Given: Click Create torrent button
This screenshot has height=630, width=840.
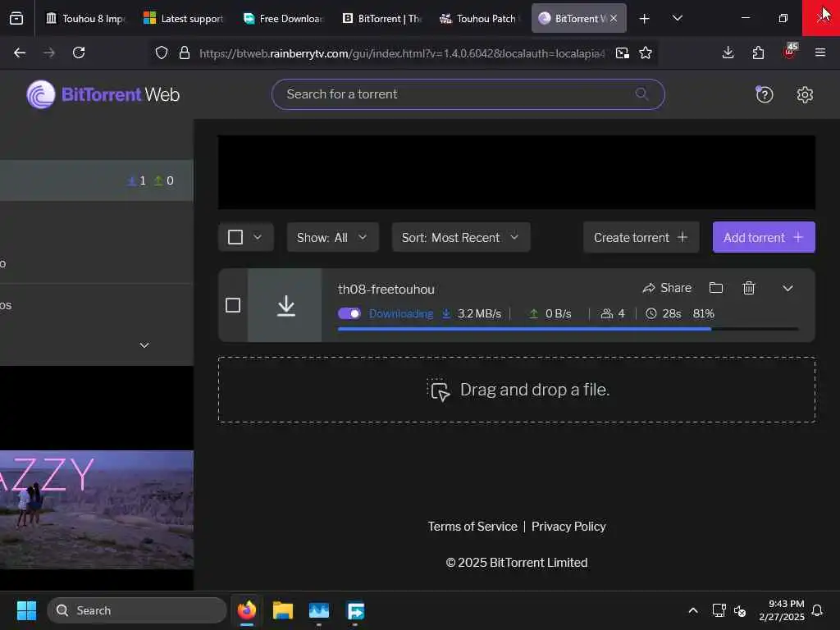Looking at the screenshot, I should coord(641,237).
